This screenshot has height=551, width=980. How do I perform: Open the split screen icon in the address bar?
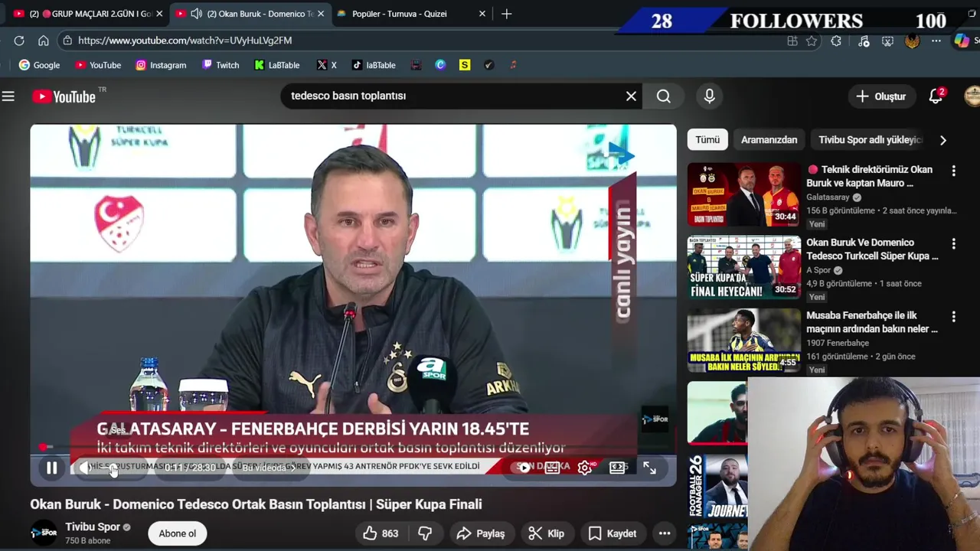coord(792,41)
